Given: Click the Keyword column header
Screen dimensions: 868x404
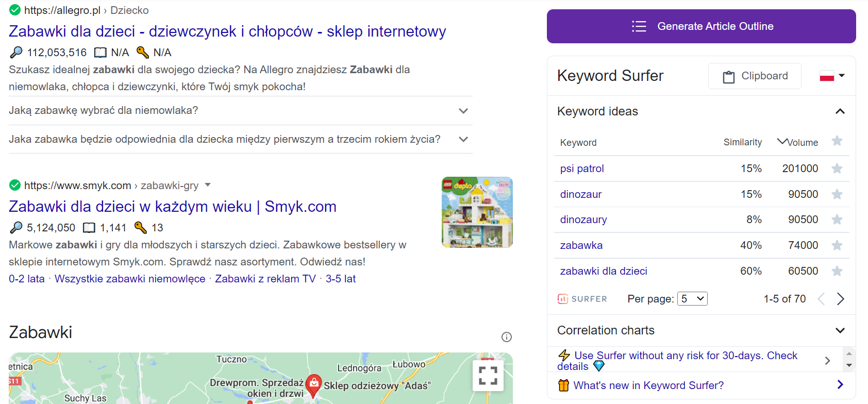Looking at the screenshot, I should click(578, 143).
